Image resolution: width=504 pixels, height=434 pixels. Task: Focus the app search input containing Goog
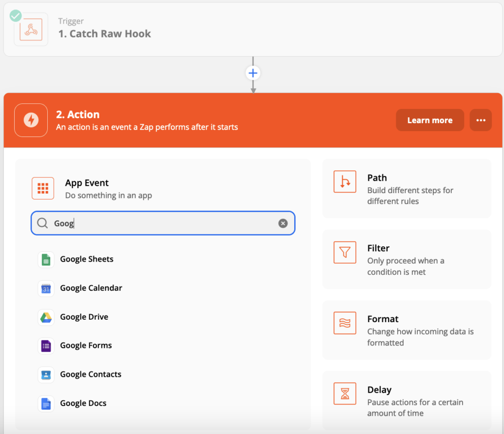(163, 223)
